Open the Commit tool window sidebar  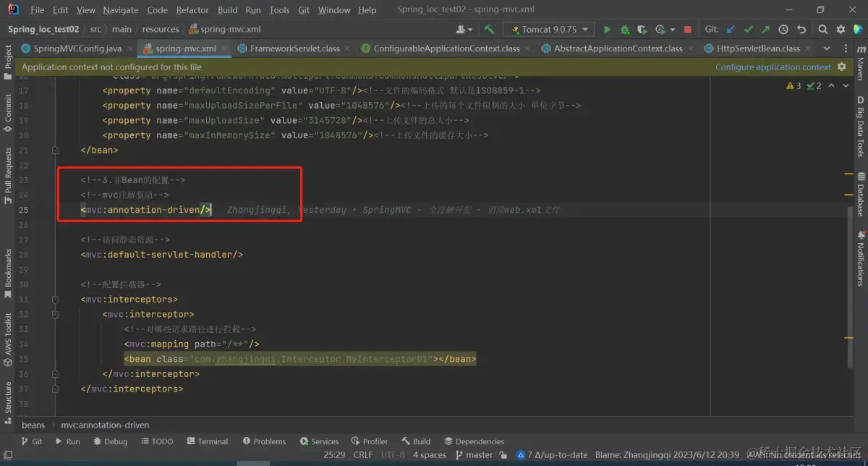8,112
